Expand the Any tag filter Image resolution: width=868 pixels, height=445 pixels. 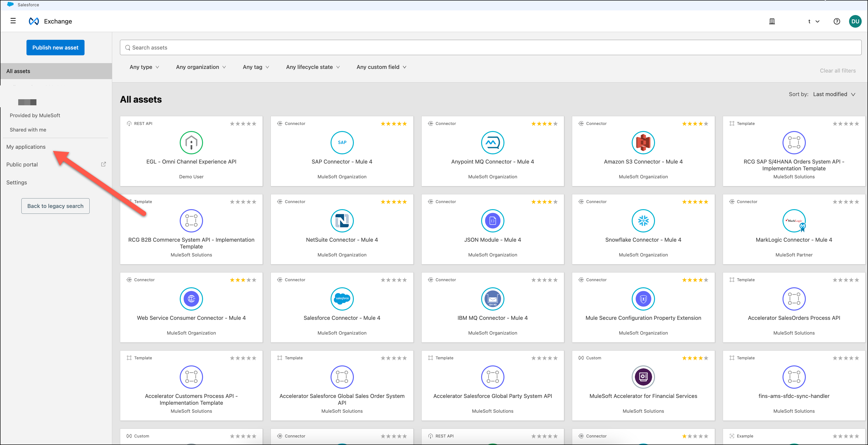pyautogui.click(x=256, y=67)
